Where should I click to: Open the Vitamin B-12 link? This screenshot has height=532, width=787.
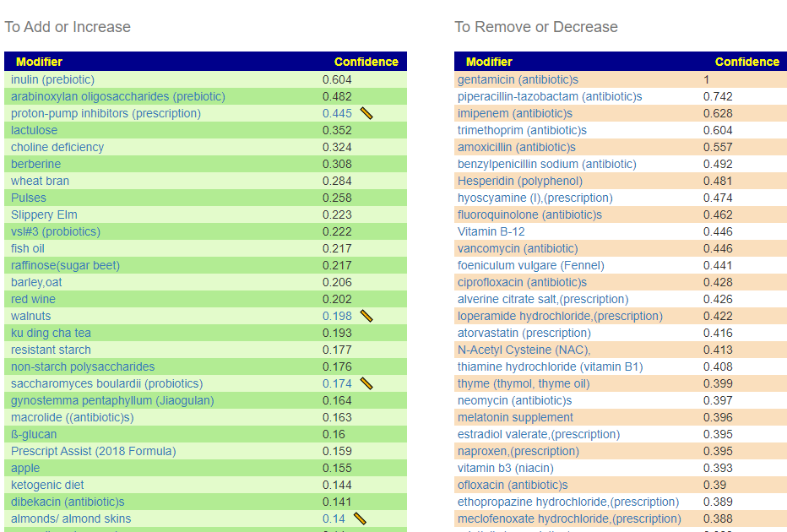coord(491,231)
